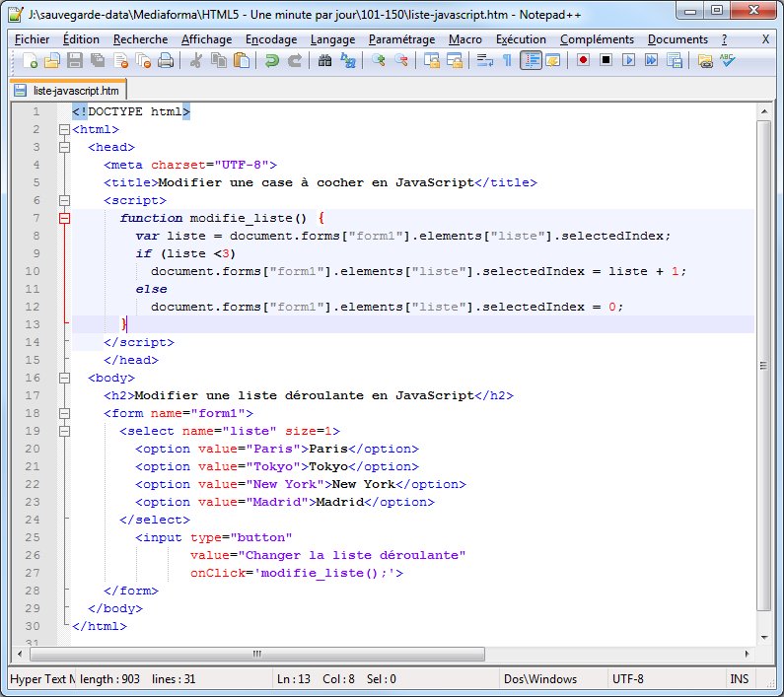
Task: Open Find with the binoculars icon
Action: [x=324, y=61]
